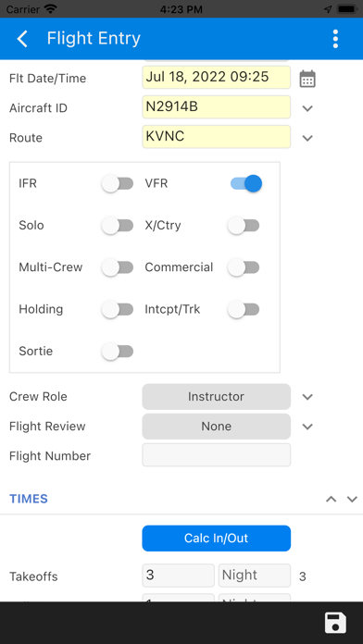Screen dimensions: 363x644
Task: Click the Calc In/Out button
Action: (217, 538)
